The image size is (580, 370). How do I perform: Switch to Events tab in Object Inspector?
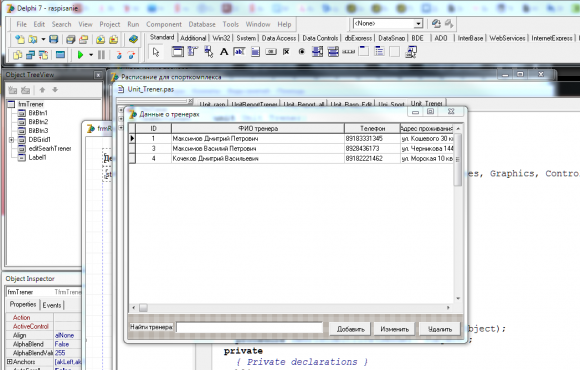pyautogui.click(x=52, y=305)
